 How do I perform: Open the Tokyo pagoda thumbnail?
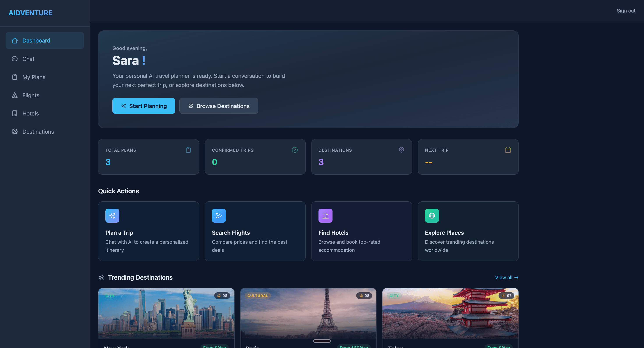point(450,313)
